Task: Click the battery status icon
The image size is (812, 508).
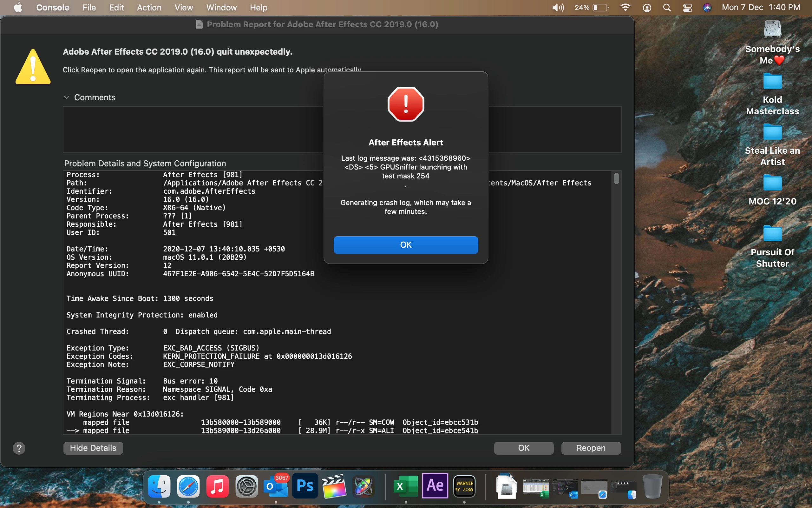Action: [600, 7]
